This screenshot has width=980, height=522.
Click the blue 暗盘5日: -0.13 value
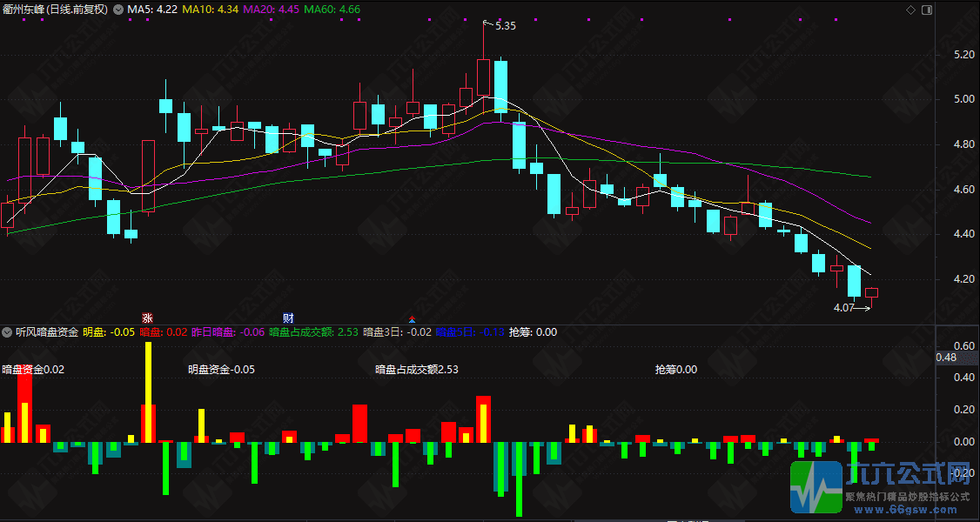(x=470, y=331)
